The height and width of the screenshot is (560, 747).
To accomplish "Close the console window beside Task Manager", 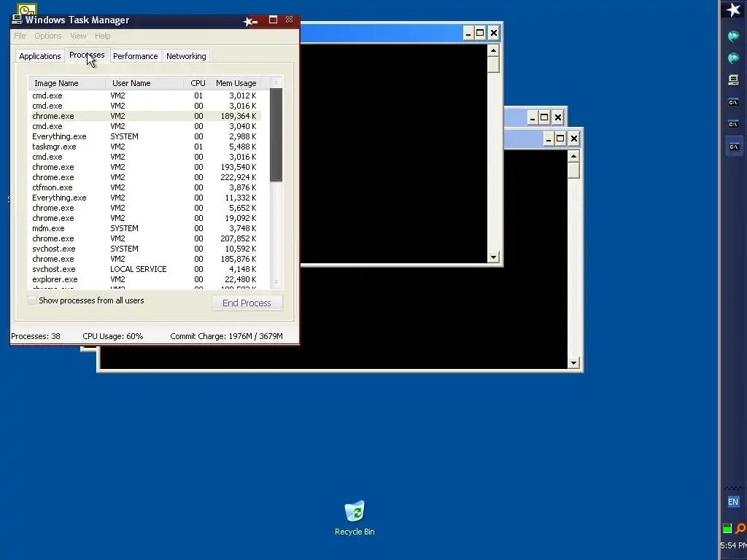I will [494, 33].
